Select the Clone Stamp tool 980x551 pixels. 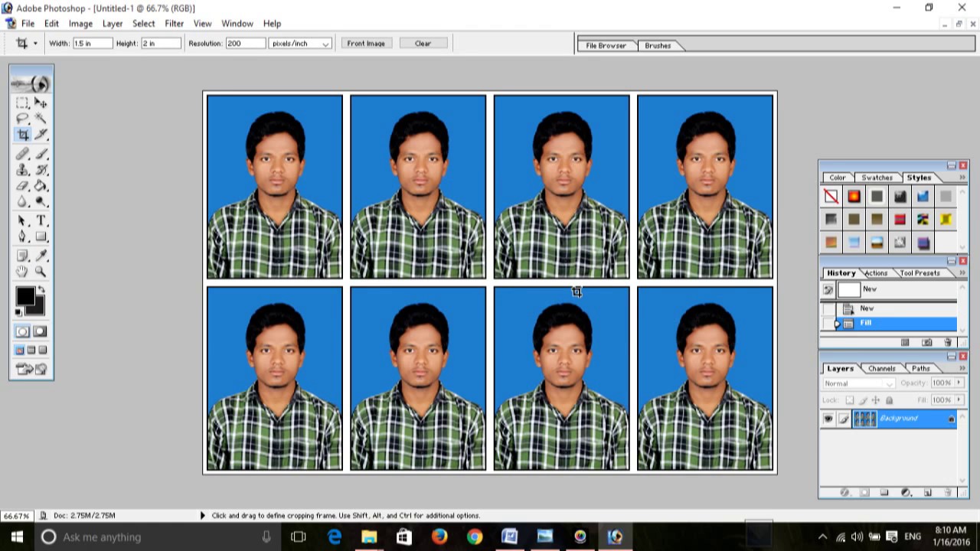(22, 170)
